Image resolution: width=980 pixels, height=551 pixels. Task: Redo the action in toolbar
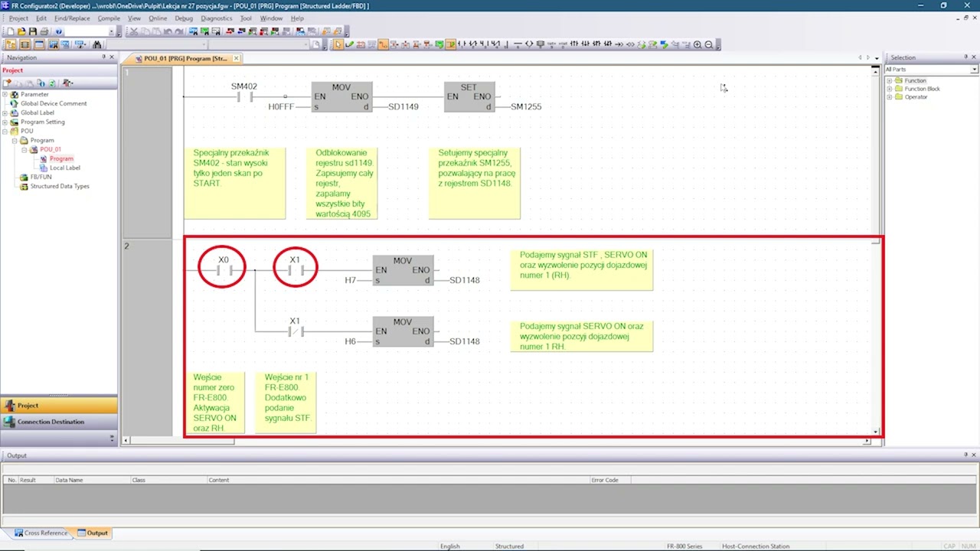click(179, 31)
